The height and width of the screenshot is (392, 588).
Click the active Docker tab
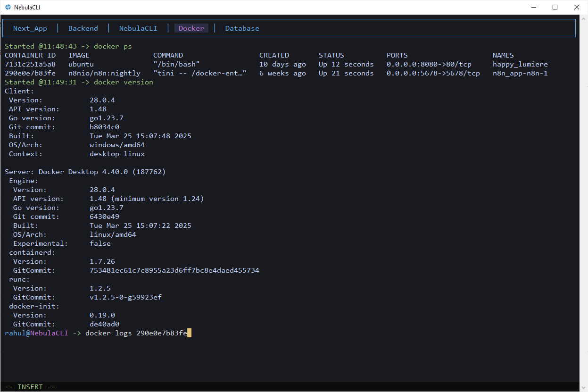191,28
